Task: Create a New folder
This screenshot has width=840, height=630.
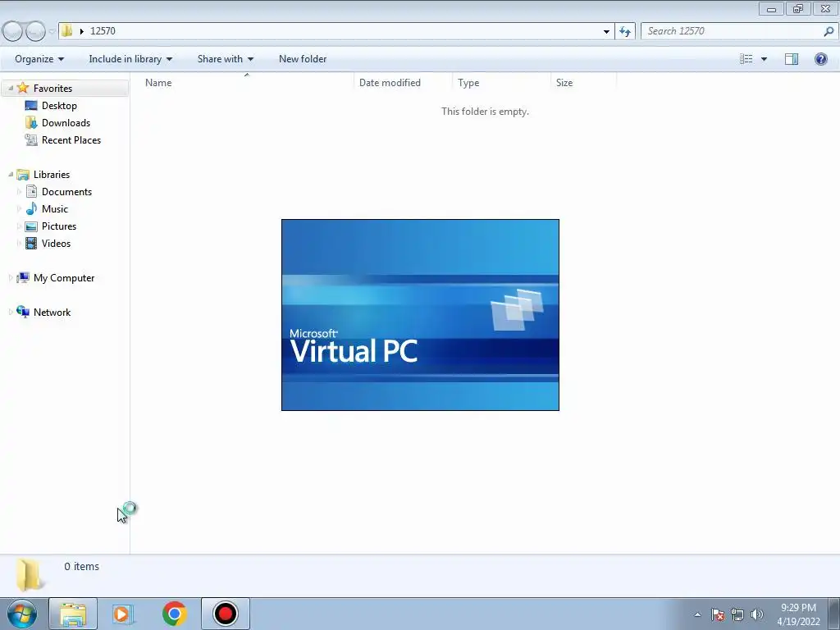Action: pos(303,59)
